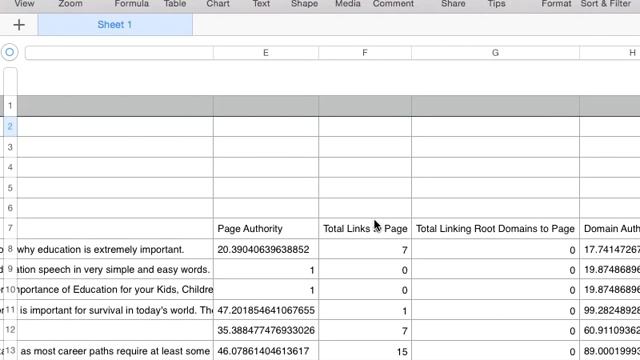
Task: Open the Zoom toolbar control
Action: [x=70, y=4]
